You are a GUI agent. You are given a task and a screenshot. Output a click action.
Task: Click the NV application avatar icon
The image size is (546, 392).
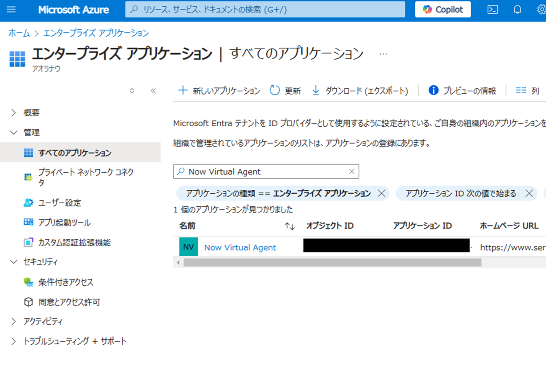coord(189,247)
